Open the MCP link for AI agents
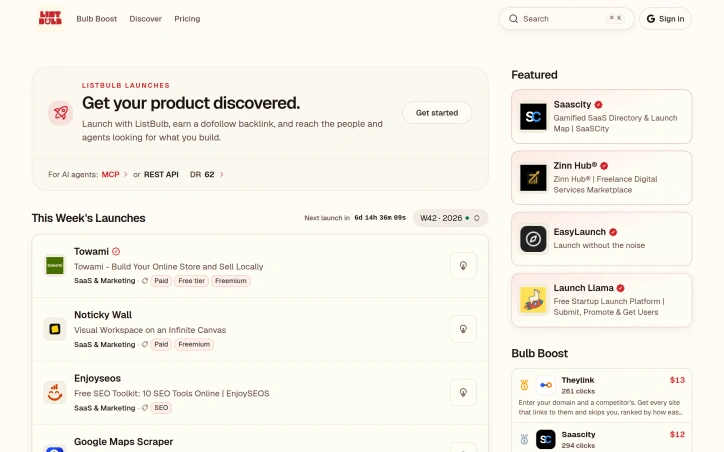Viewport: 724px width, 452px height. coord(110,175)
